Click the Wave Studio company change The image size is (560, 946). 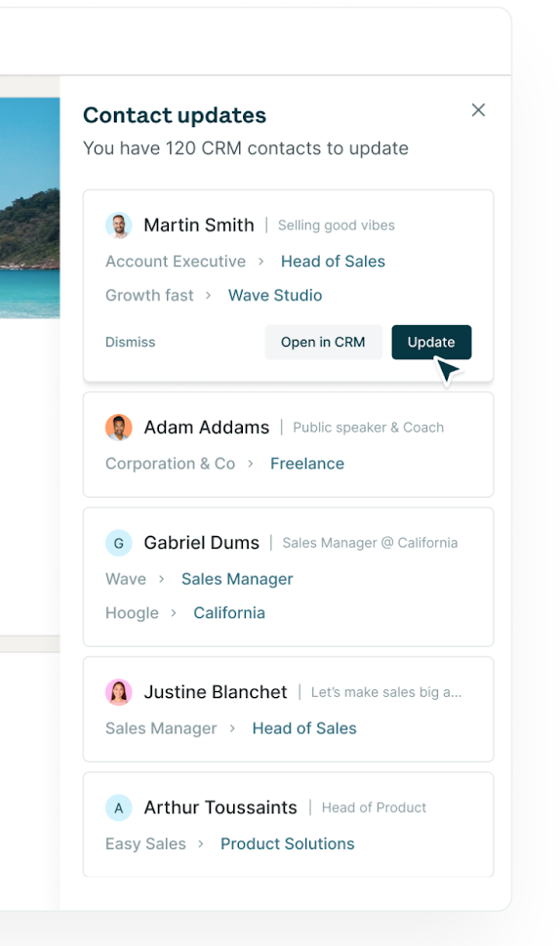coord(275,295)
